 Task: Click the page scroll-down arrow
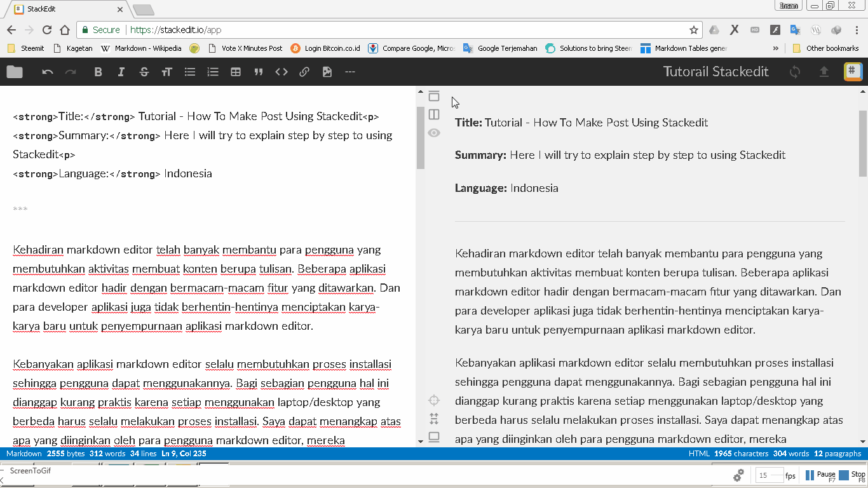862,442
